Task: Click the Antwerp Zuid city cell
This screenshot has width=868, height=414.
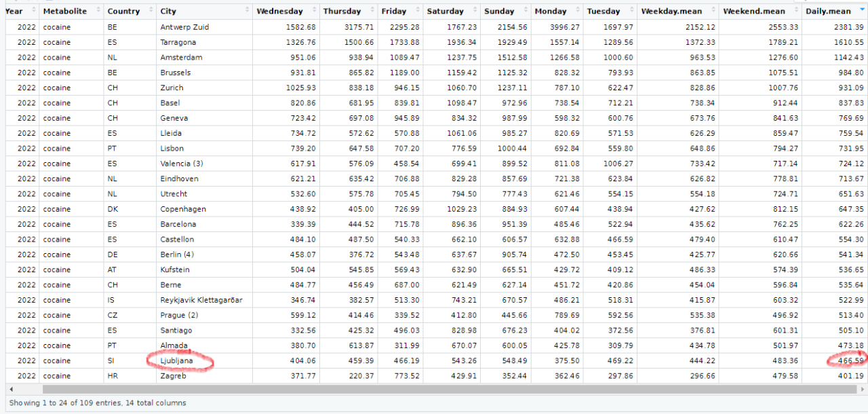Action: coord(184,27)
